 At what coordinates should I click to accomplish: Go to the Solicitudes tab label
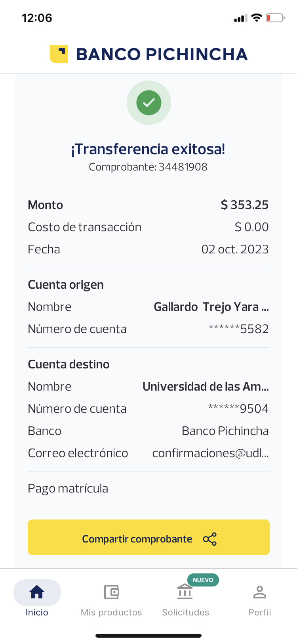(185, 612)
